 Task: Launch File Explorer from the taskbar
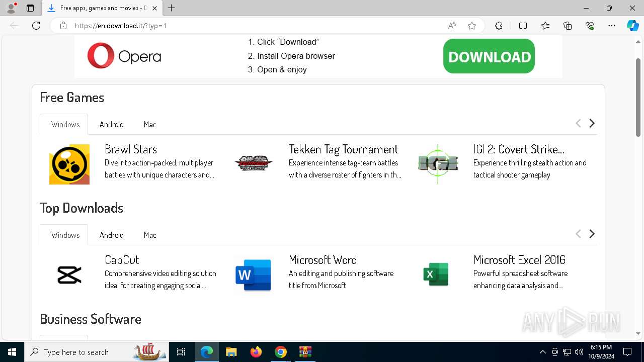point(231,352)
